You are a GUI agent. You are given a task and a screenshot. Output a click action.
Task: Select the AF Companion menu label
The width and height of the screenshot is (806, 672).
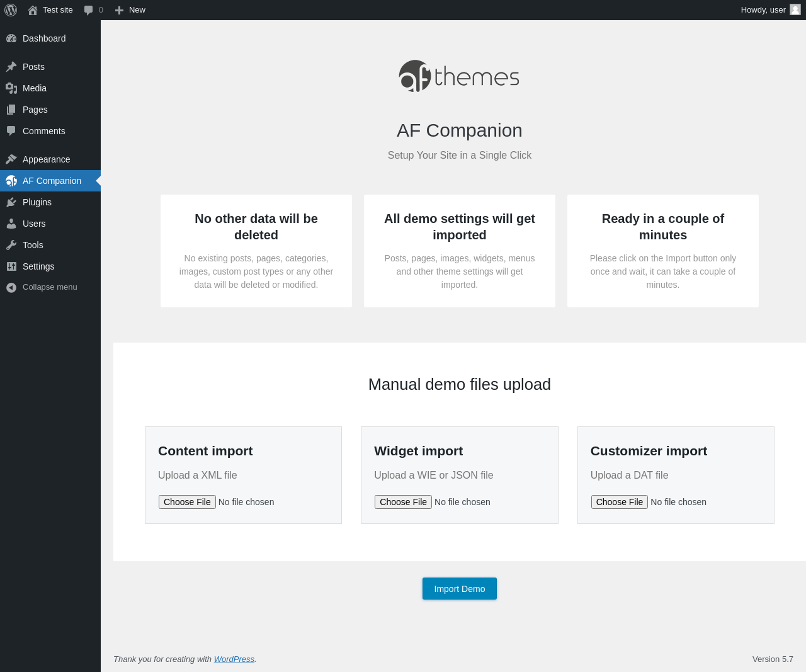coord(52,181)
